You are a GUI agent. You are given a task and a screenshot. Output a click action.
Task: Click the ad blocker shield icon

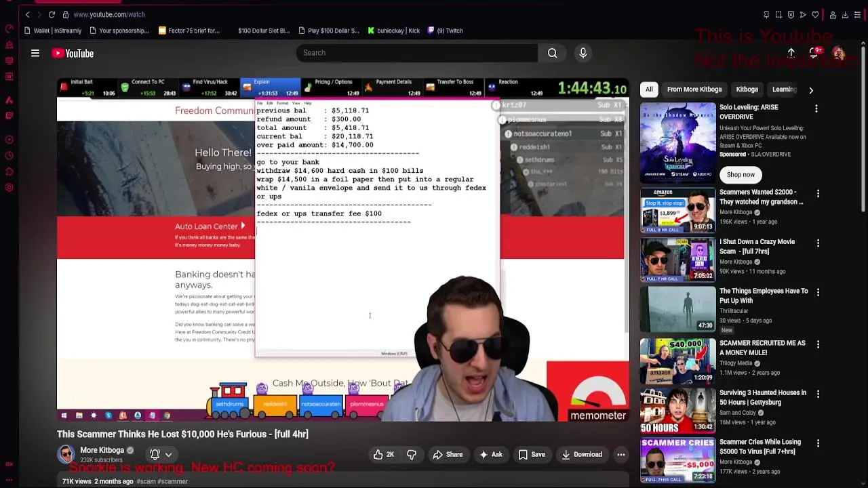pos(791,14)
